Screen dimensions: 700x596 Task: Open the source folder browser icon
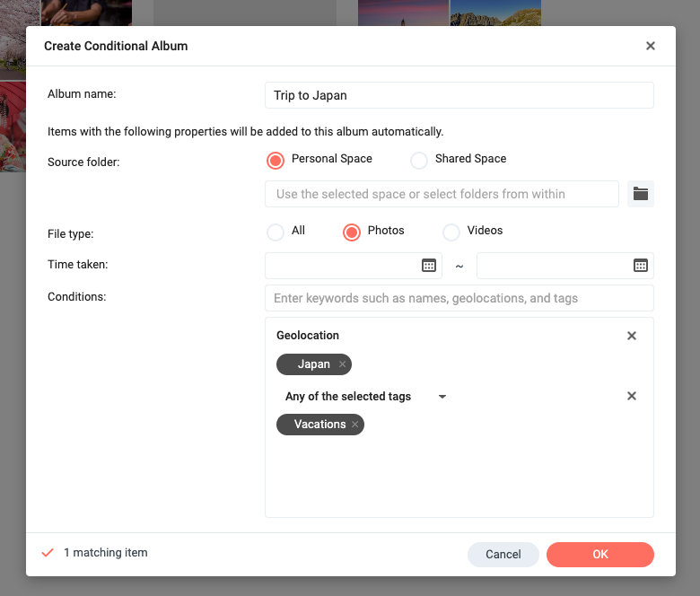tap(640, 194)
